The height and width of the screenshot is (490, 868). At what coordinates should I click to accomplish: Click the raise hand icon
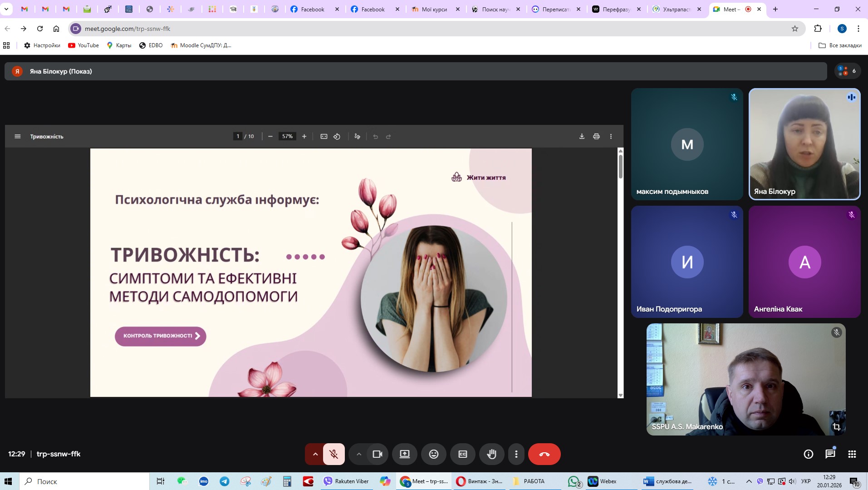coord(491,454)
